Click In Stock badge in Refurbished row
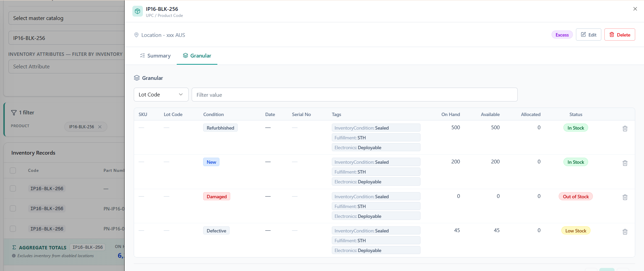 point(576,128)
